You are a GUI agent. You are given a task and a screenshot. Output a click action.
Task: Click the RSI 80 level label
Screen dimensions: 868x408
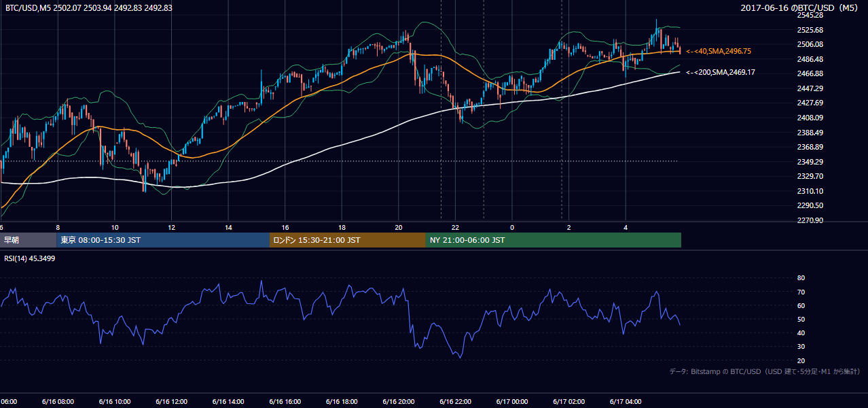tap(801, 278)
